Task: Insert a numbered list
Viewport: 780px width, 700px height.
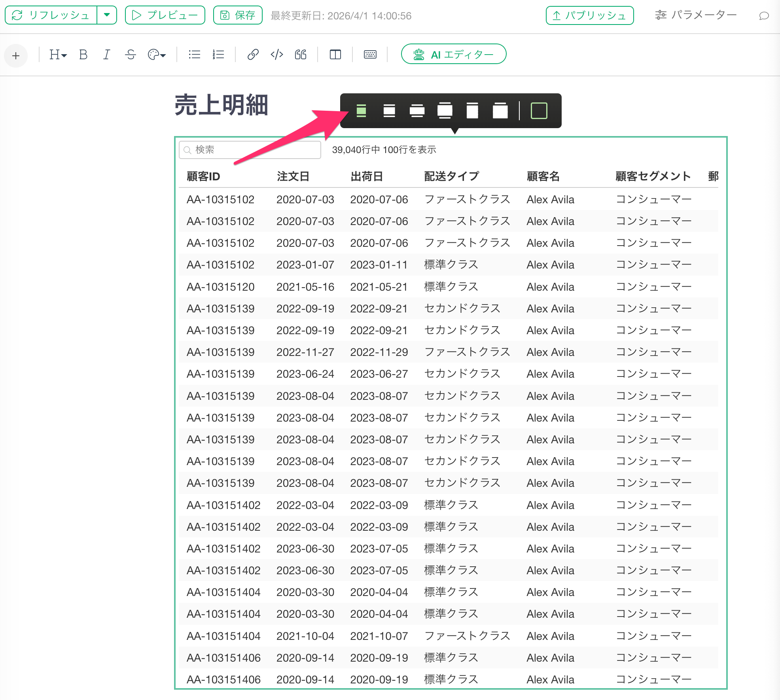Action: (218, 55)
